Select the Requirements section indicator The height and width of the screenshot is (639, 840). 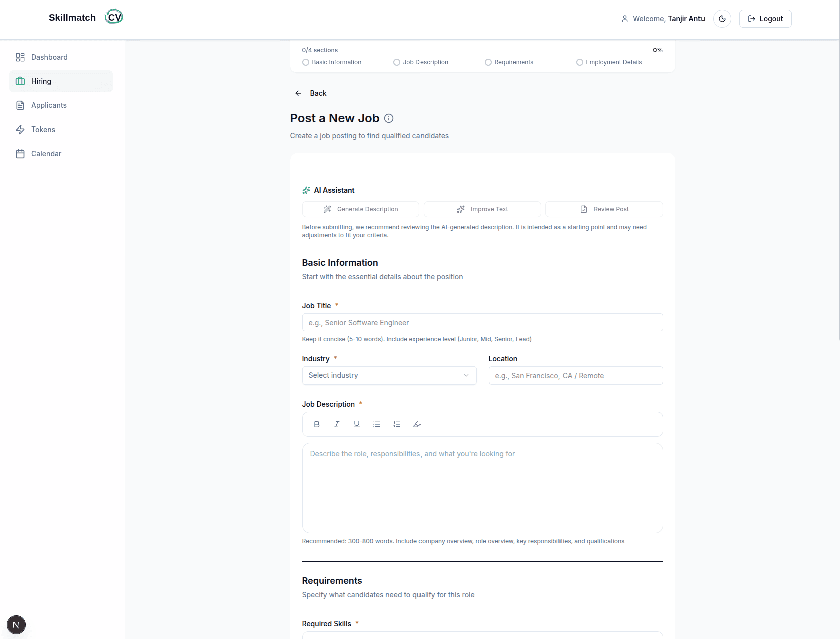(488, 62)
